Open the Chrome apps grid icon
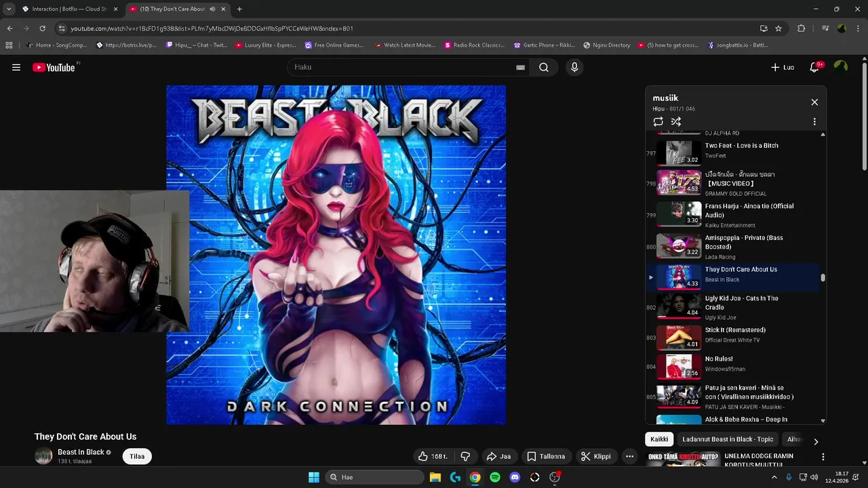Screen dimensions: 868x488 click(9, 45)
